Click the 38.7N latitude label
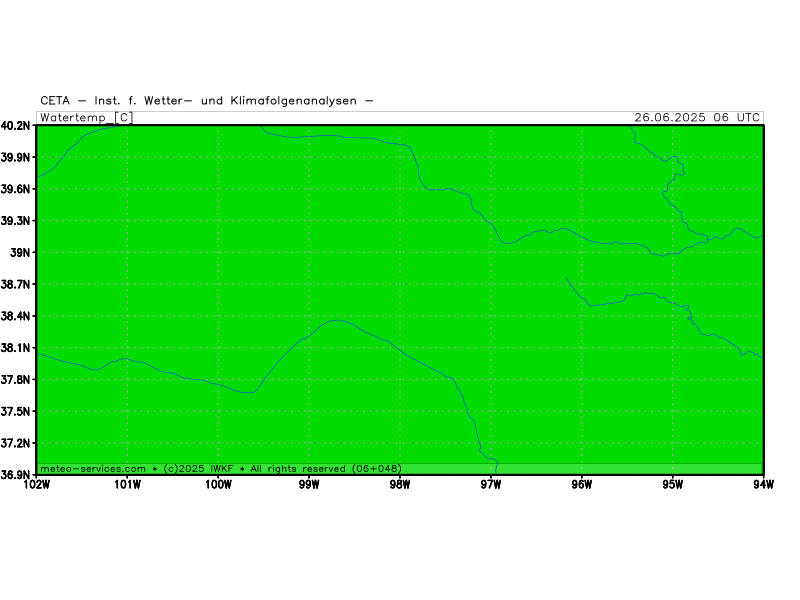 [x=15, y=284]
